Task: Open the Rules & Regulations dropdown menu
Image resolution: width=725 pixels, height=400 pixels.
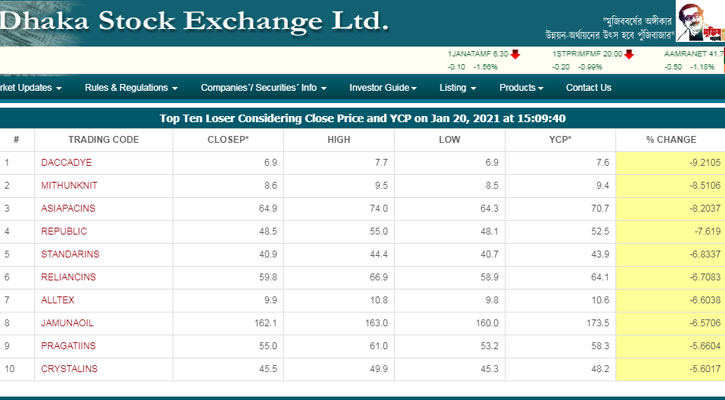Action: pos(131,88)
